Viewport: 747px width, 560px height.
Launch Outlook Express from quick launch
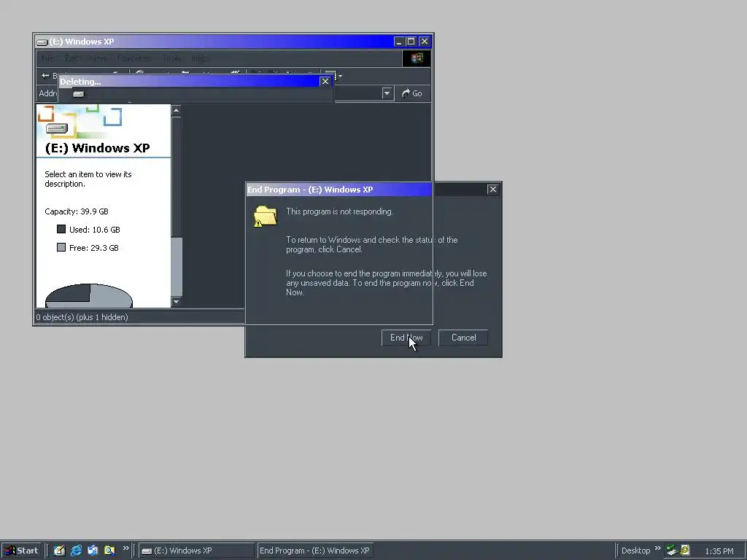[93, 551]
